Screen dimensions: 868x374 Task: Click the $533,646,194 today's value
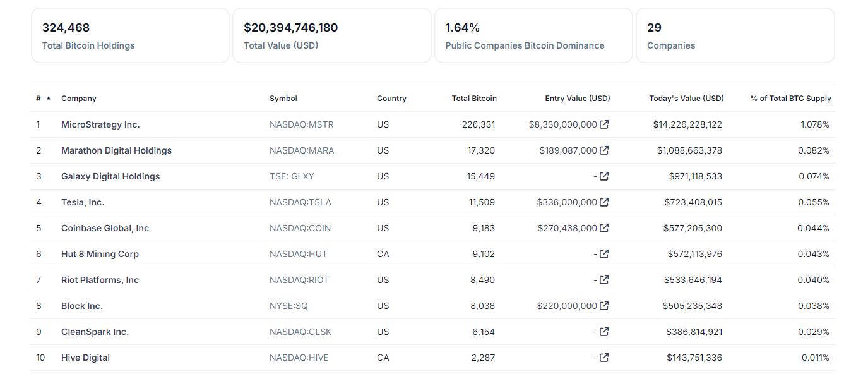[x=693, y=280]
